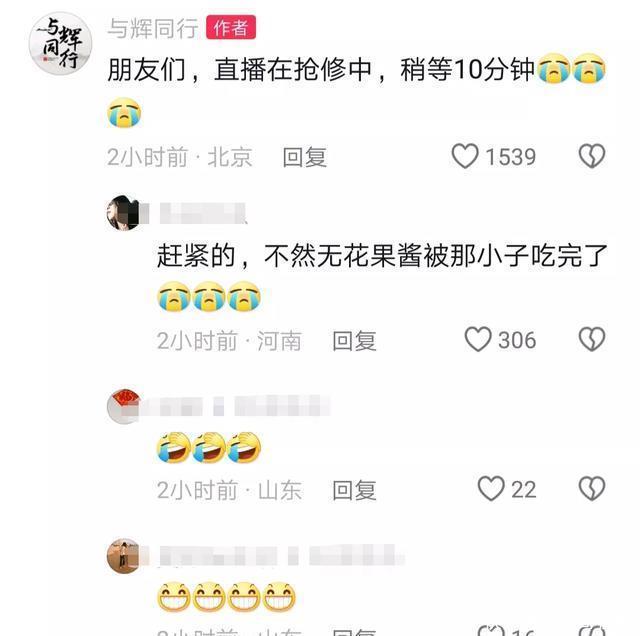The height and width of the screenshot is (636, 640).
Task: Tap broken heart on the 22-likes comment
Action: click(592, 488)
